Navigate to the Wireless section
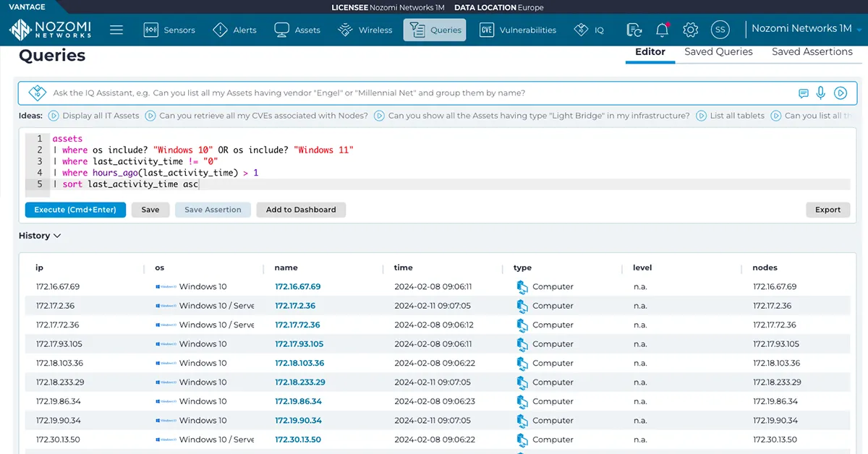Viewport: 868px width, 454px height. pos(365,30)
